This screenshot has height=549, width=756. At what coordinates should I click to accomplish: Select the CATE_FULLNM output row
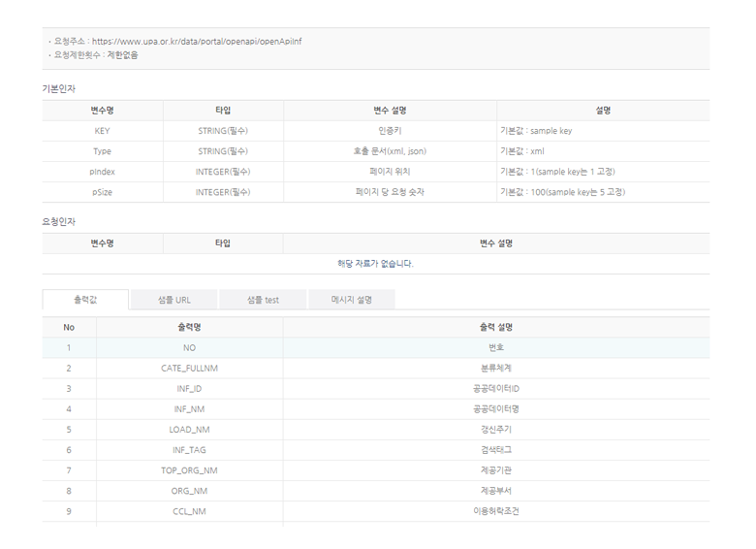(189, 369)
